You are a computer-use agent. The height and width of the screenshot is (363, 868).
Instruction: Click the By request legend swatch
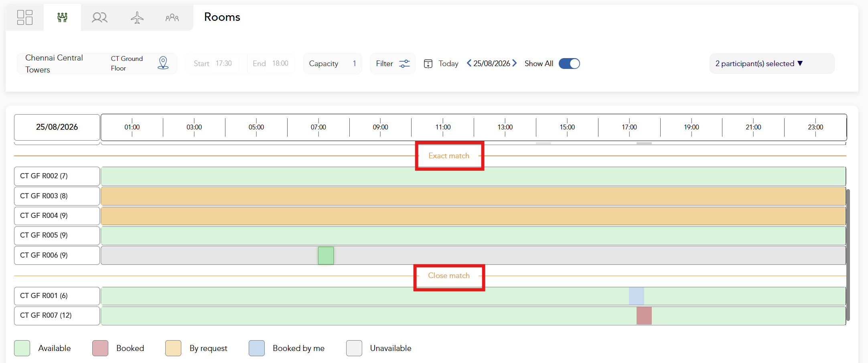pos(173,348)
